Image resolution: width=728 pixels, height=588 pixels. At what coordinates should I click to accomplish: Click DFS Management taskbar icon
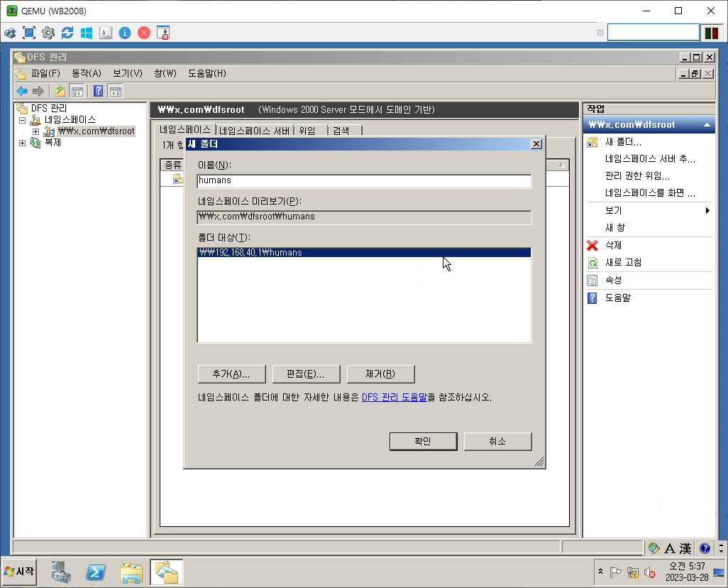[166, 572]
